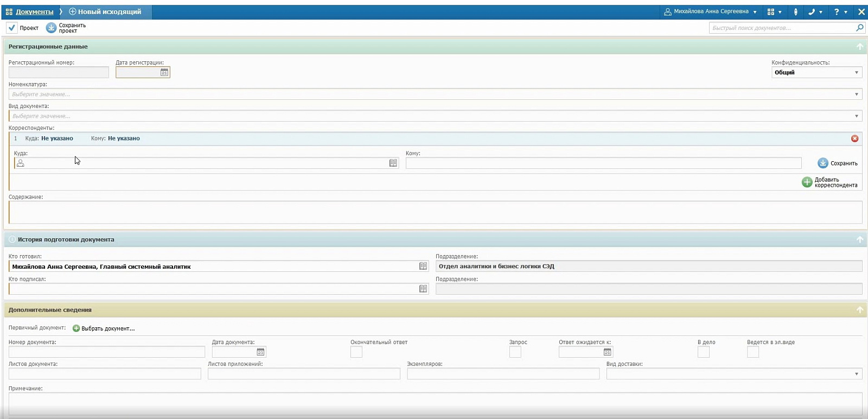The width and height of the screenshot is (868, 419).
Task: Toggle Окончательный ответ checkbox
Action: coord(356,352)
